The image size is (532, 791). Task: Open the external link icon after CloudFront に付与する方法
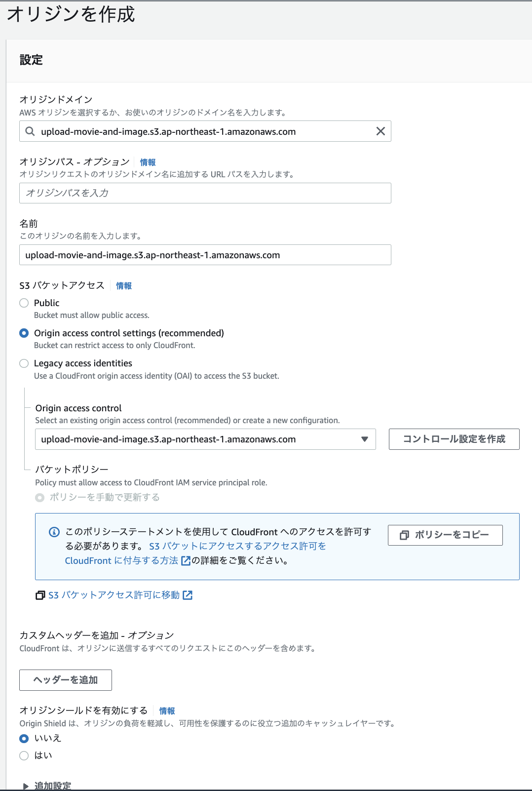(186, 560)
